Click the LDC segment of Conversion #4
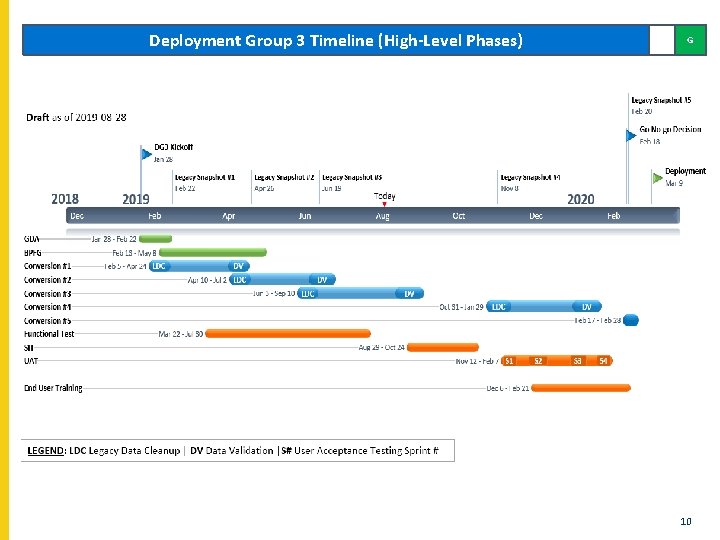The height and width of the screenshot is (540, 720). 499,307
